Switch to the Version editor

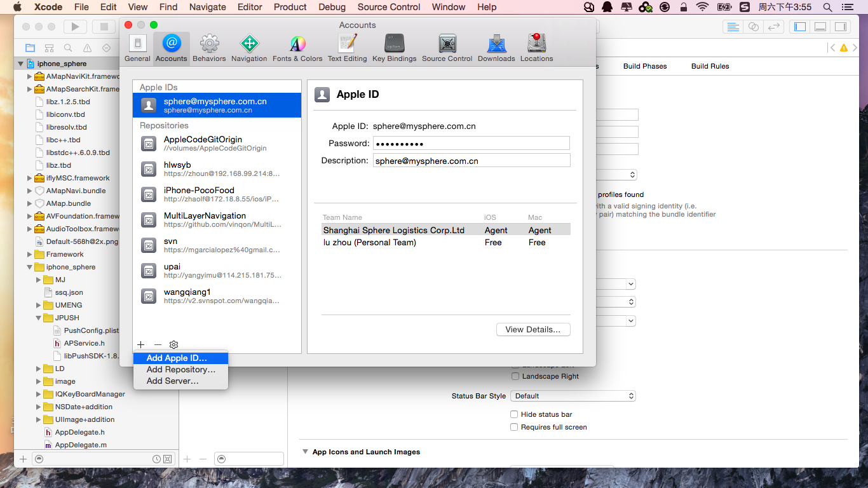pyautogui.click(x=773, y=27)
